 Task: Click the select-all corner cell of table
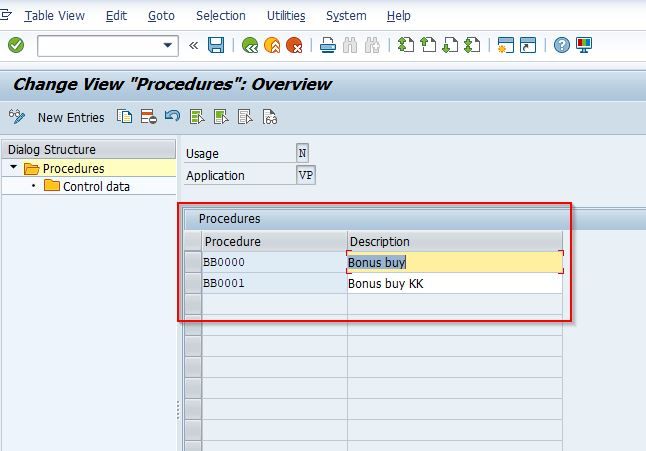pos(193,241)
